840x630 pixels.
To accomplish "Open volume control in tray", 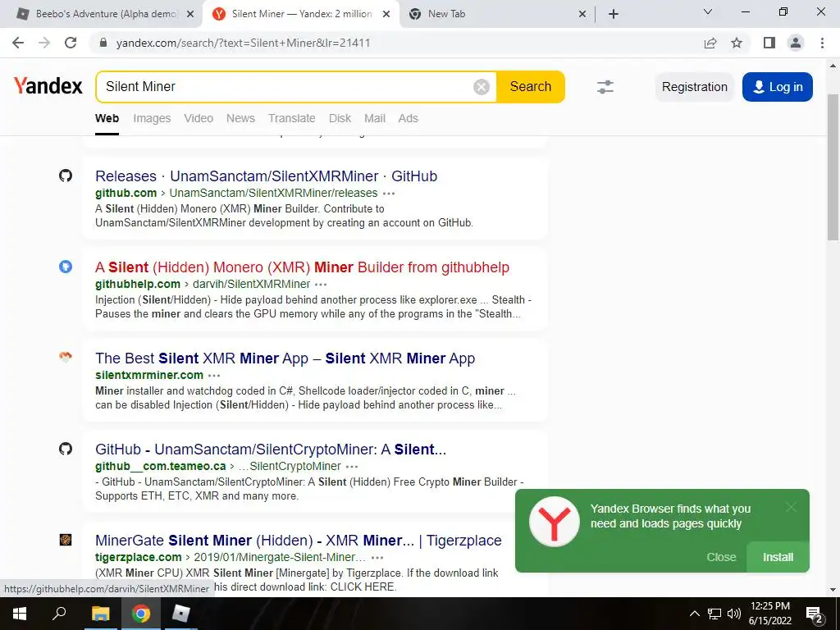I will click(x=734, y=614).
